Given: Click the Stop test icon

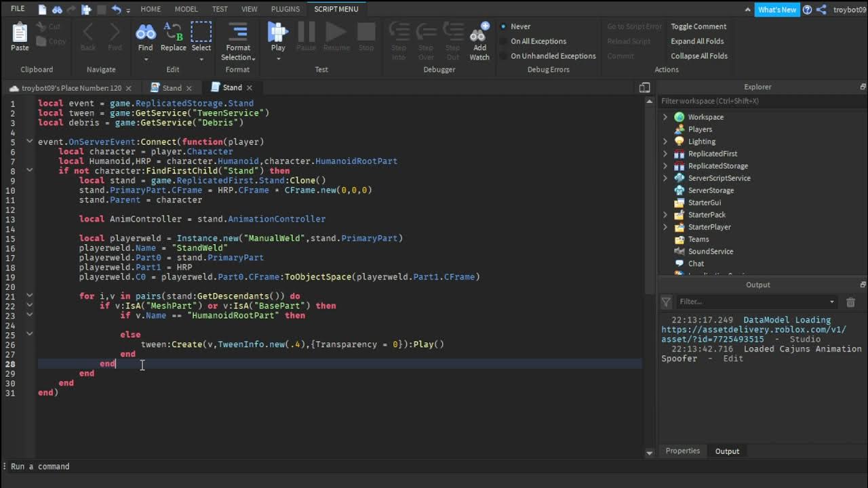Looking at the screenshot, I should click(366, 32).
